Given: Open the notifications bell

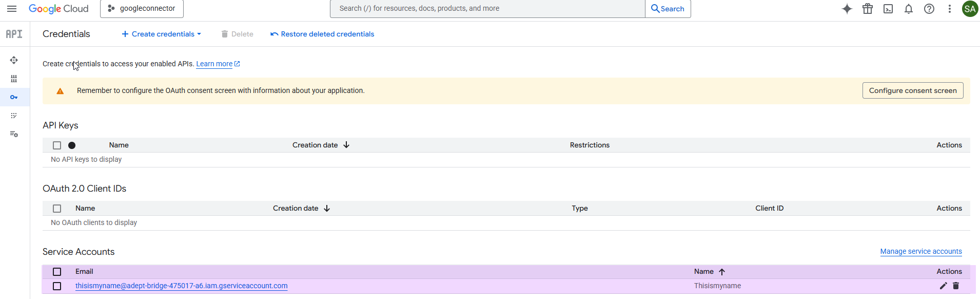Looking at the screenshot, I should tap(909, 9).
